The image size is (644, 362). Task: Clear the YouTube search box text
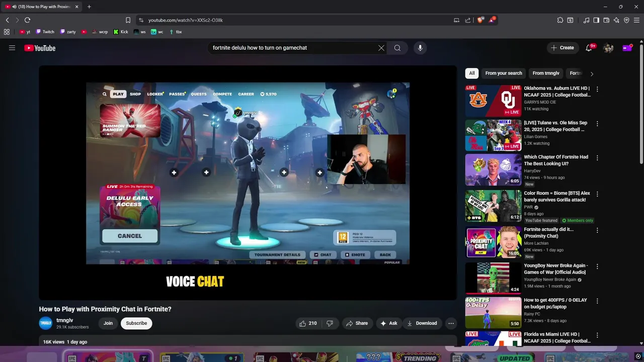pyautogui.click(x=381, y=48)
